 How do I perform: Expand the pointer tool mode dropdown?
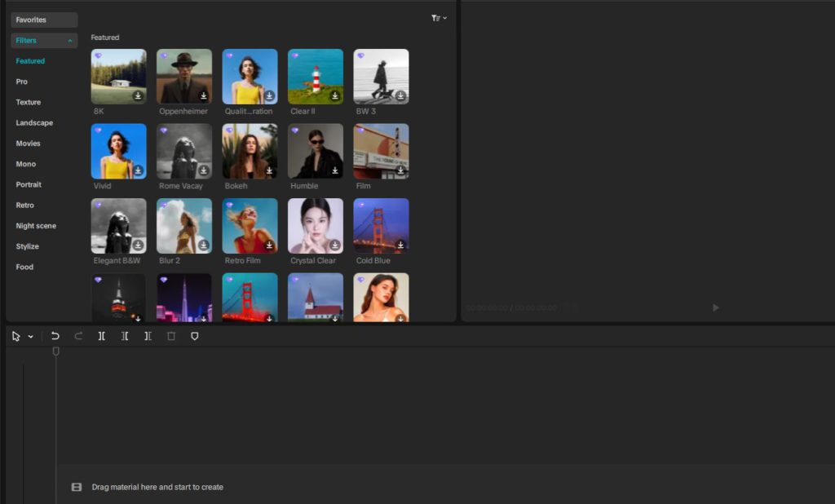[x=31, y=337]
